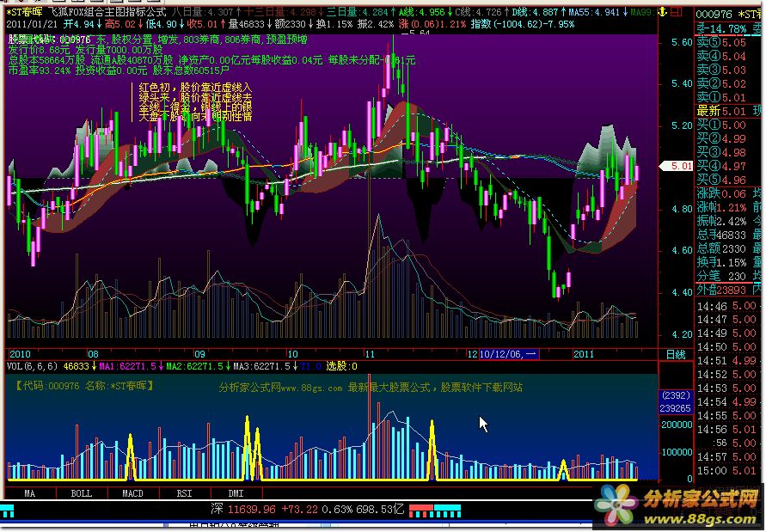Screen dimensions: 766x532
Task: Click the 三日量:4.284 value in header
Action: pyautogui.click(x=358, y=12)
